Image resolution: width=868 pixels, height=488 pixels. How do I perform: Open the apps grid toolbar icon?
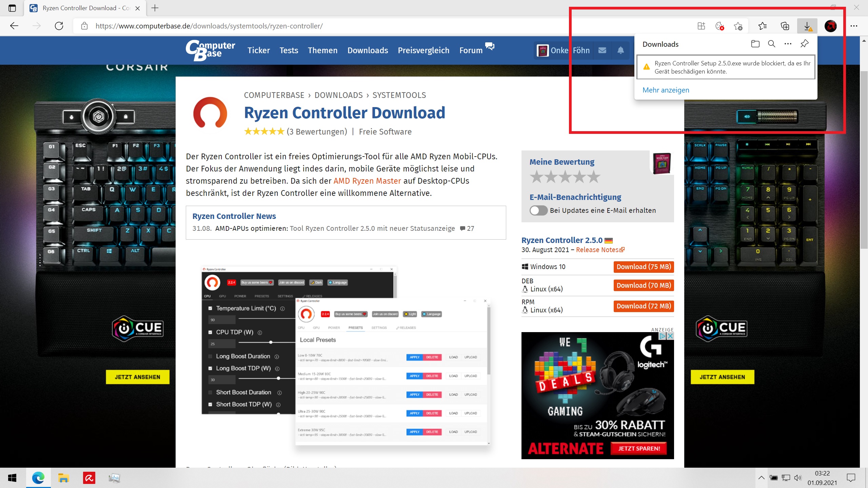click(x=701, y=26)
